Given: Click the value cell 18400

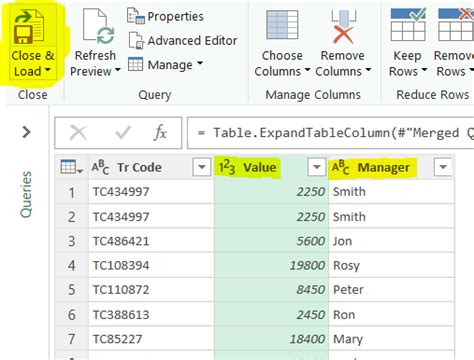Looking at the screenshot, I should pos(271,339).
